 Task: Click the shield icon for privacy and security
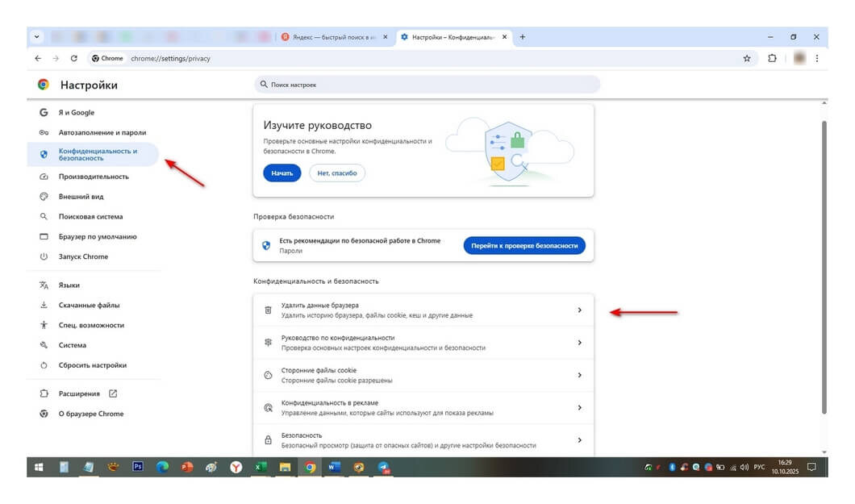pyautogui.click(x=44, y=155)
